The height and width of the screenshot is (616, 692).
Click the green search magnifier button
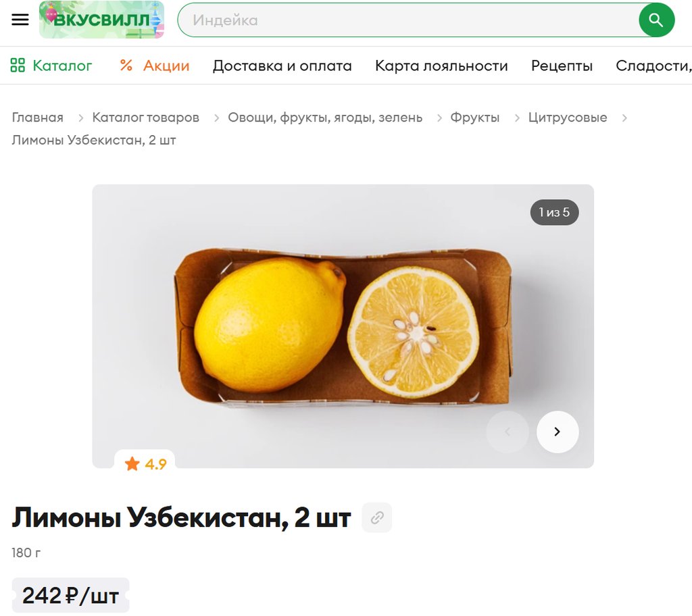(656, 20)
